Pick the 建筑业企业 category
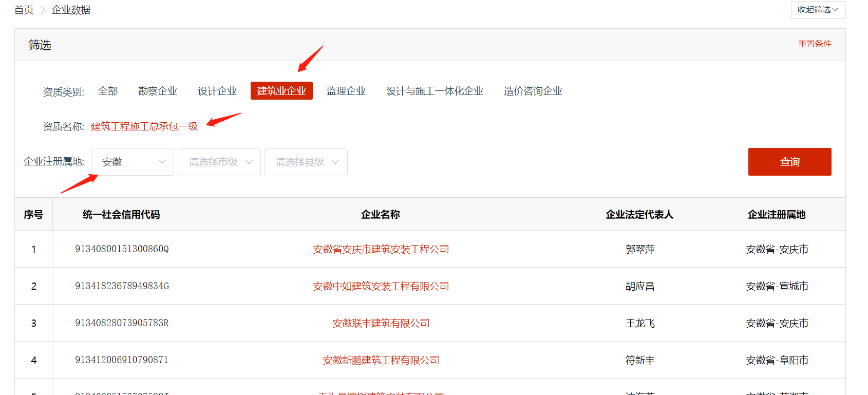The image size is (868, 395). click(281, 91)
